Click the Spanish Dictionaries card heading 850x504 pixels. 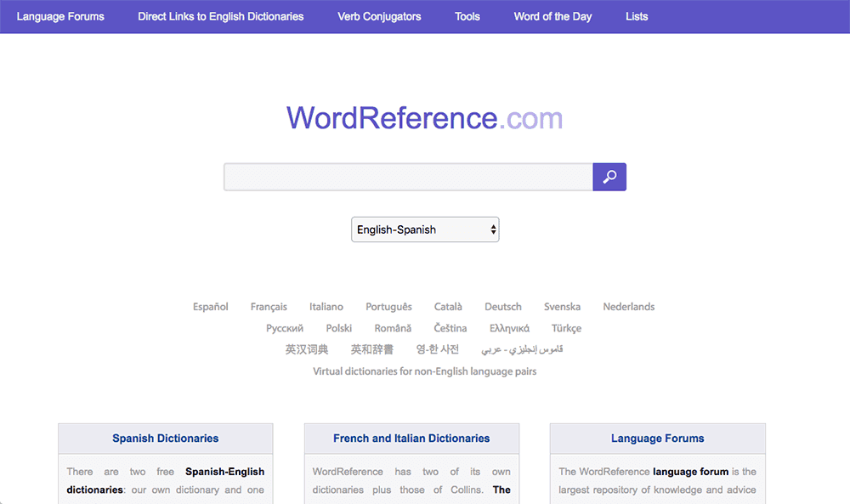(166, 439)
